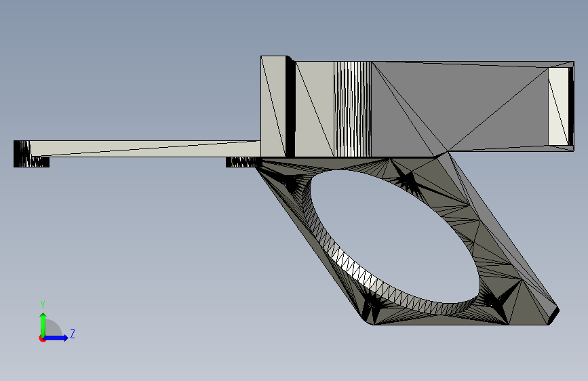This screenshot has height=381, width=588.
Task: Select the long thin barrel of the model
Action: pyautogui.click(x=146, y=148)
